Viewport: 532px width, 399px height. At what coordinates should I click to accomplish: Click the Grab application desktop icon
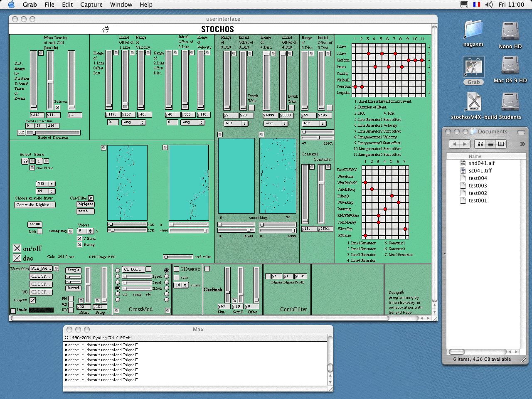coord(473,67)
